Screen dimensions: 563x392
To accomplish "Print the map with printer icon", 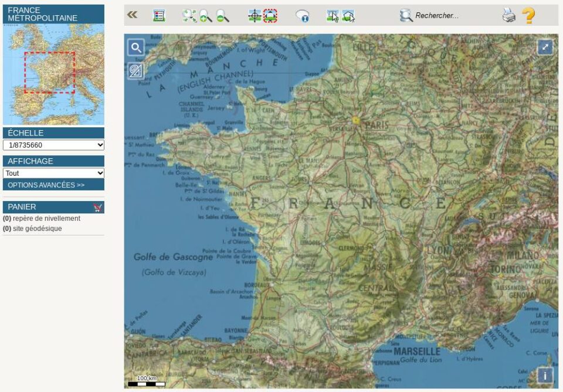I will [x=509, y=16].
